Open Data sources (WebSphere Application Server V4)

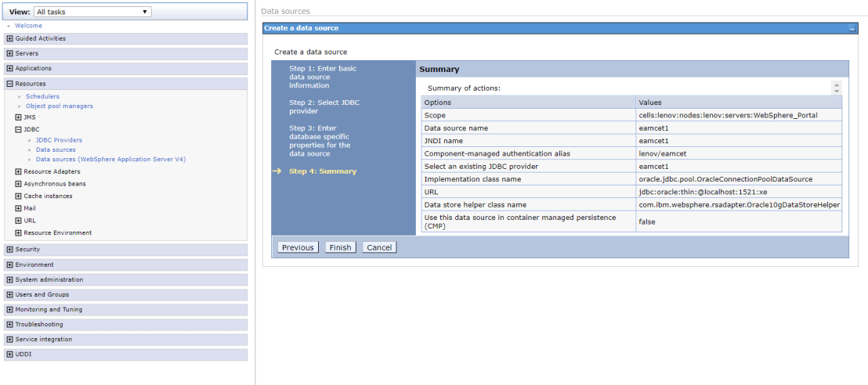coord(110,159)
